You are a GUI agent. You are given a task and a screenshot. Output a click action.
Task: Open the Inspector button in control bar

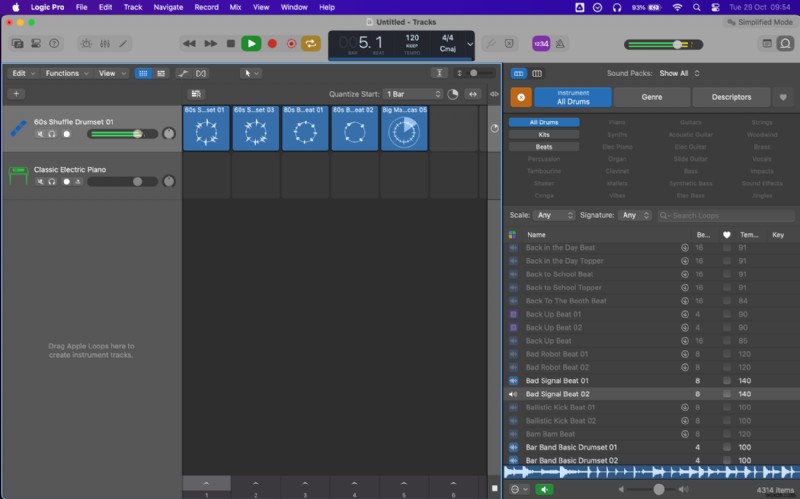[36, 44]
